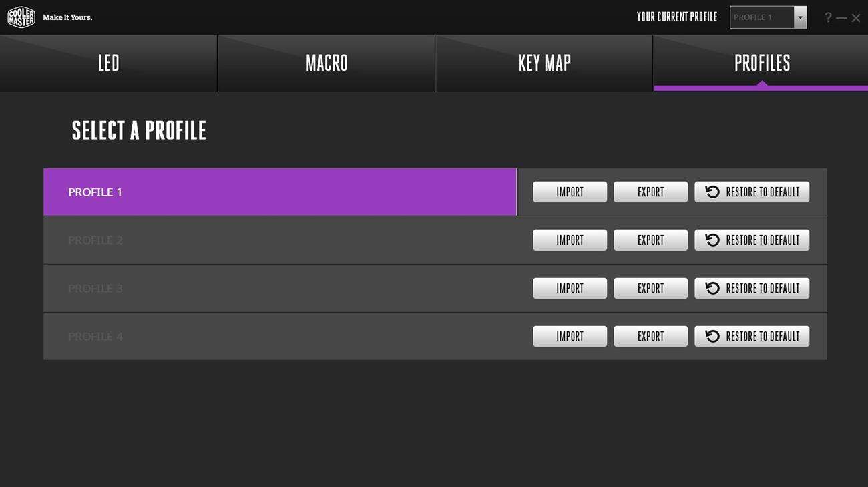Export Profile 2 settings
Screen dimensions: 868x487
(650, 240)
